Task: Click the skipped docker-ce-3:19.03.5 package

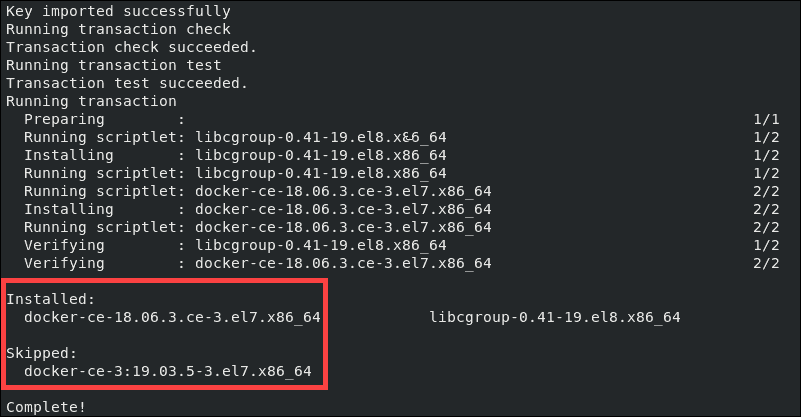Action: coord(168,372)
